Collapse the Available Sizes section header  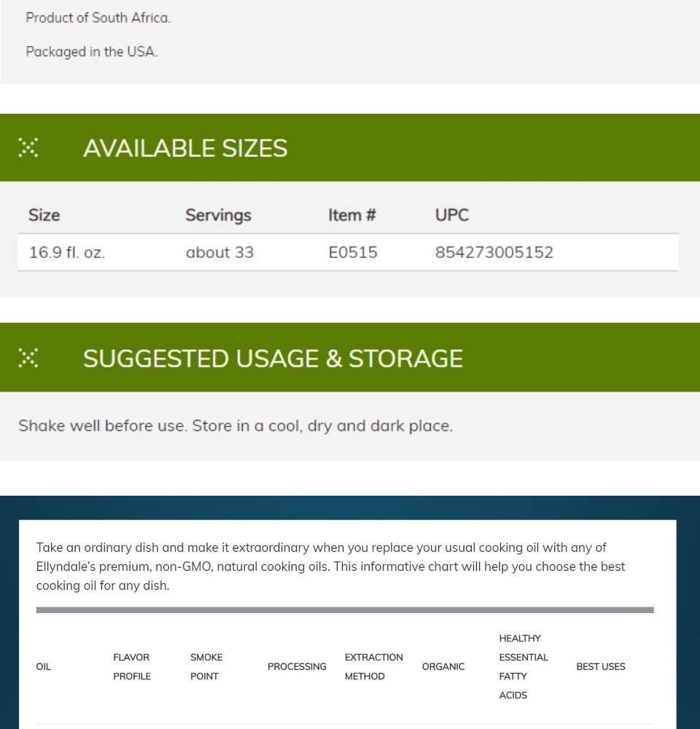350,148
